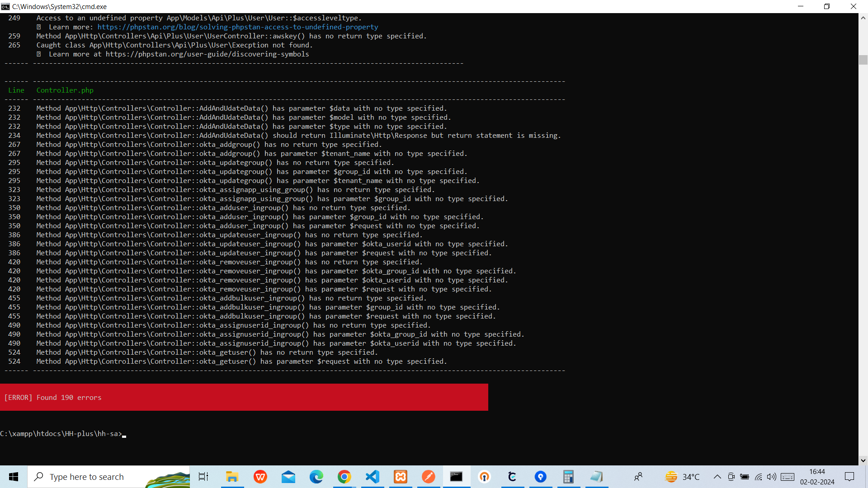Open XAMPP control panel taskbar icon
The height and width of the screenshot is (488, 868).
[x=401, y=477]
